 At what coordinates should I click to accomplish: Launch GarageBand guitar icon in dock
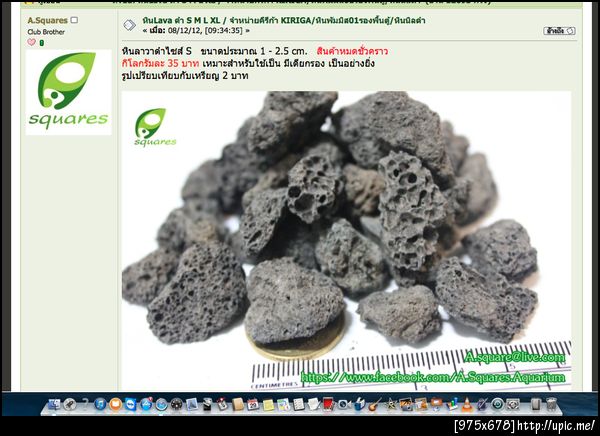(375, 404)
